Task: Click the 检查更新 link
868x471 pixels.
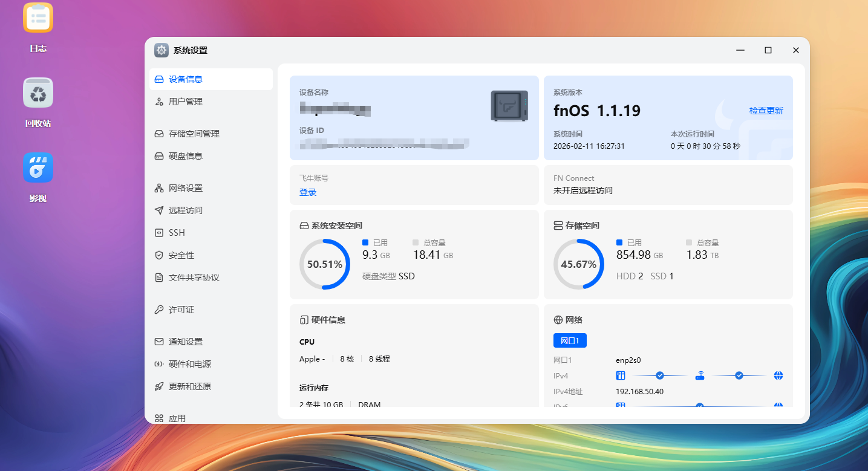Action: tap(766, 111)
